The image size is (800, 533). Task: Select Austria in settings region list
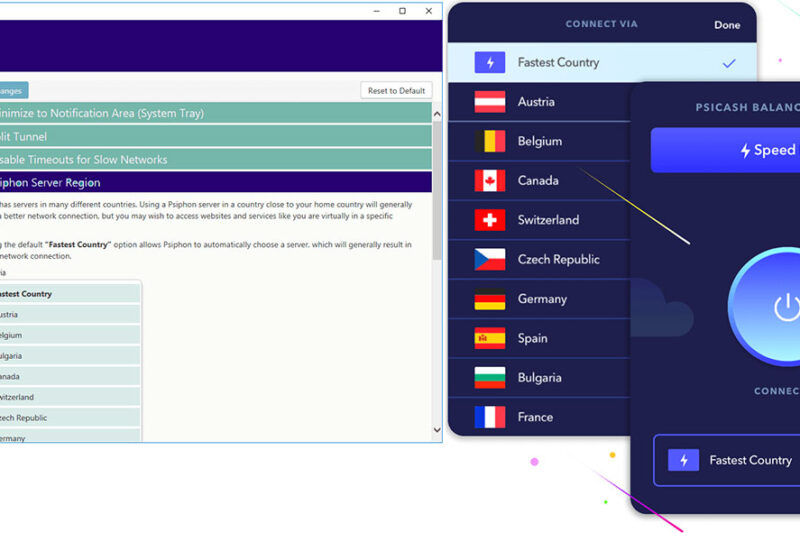coord(70,315)
